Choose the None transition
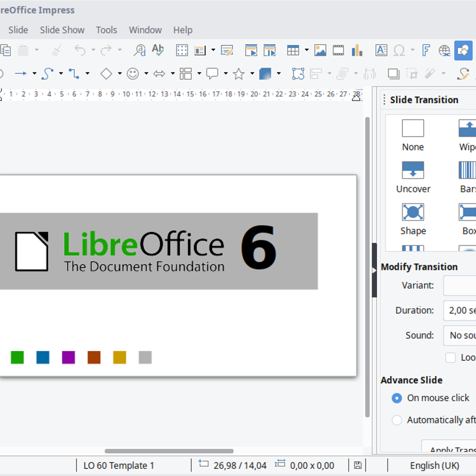Screen dimensions: 476x476 [413, 135]
